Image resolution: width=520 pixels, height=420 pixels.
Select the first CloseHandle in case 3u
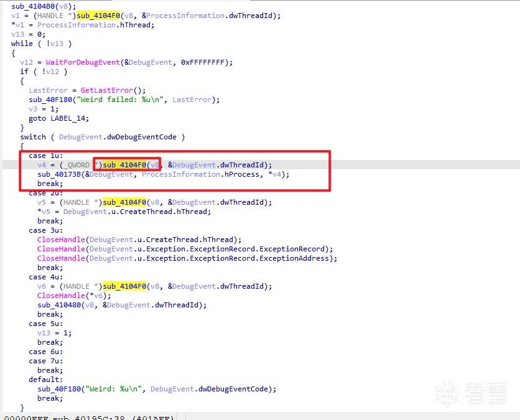coord(61,240)
